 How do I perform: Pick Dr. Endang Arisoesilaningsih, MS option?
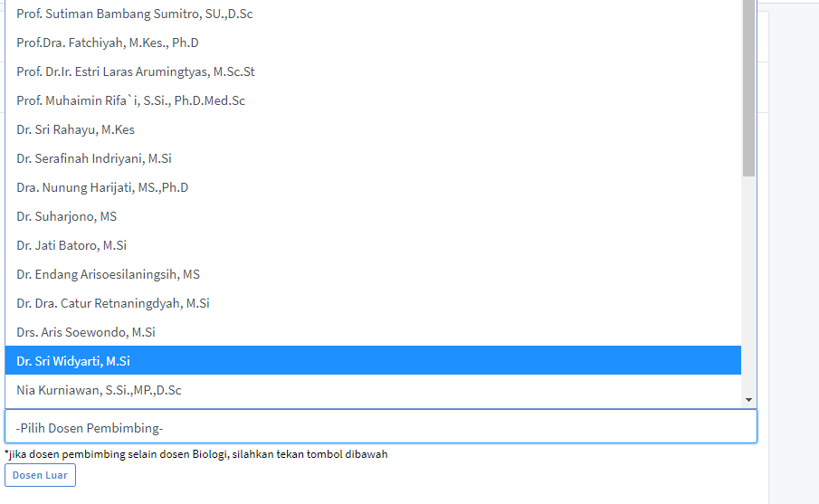(x=108, y=274)
